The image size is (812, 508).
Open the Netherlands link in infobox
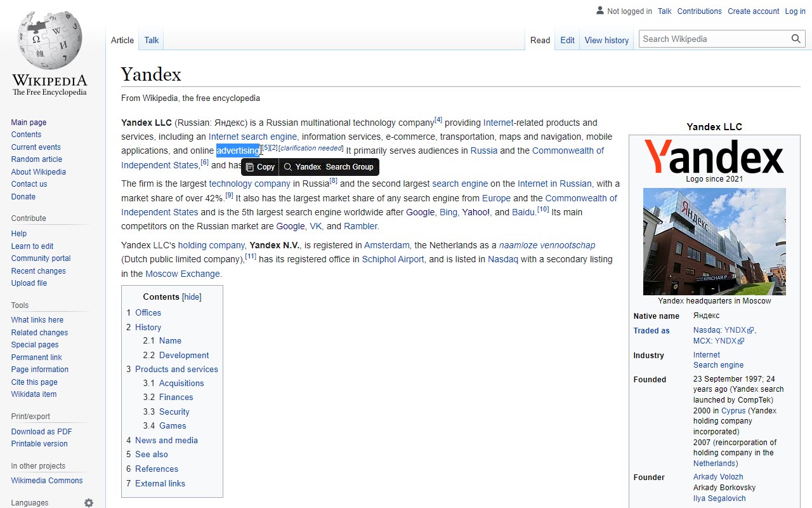coord(714,464)
